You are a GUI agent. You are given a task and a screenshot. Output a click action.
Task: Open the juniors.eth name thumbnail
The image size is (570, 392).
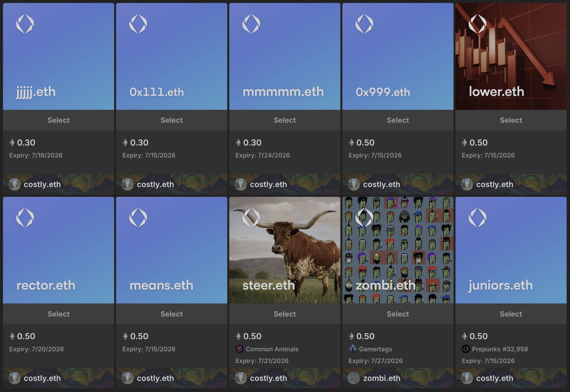pyautogui.click(x=511, y=250)
